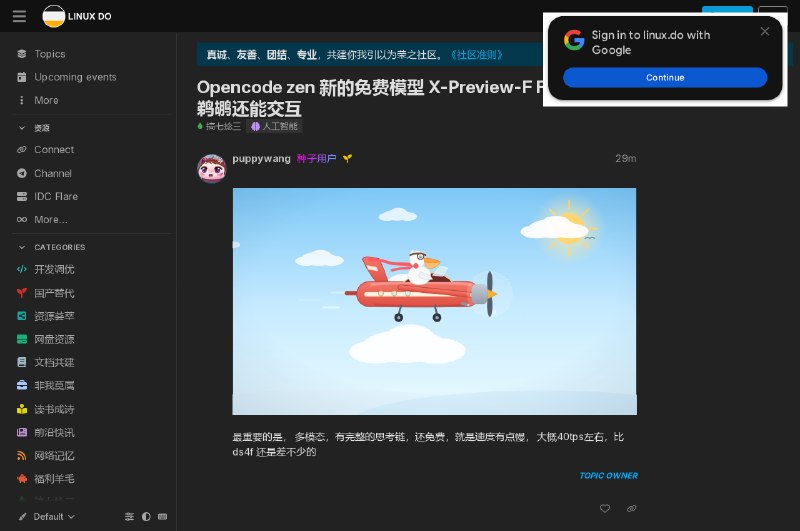Open the 人工智能 tag

(x=274, y=126)
